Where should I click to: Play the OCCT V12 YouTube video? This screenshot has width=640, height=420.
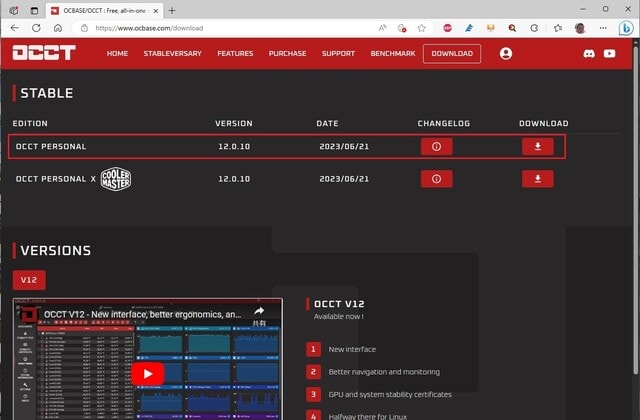click(148, 373)
